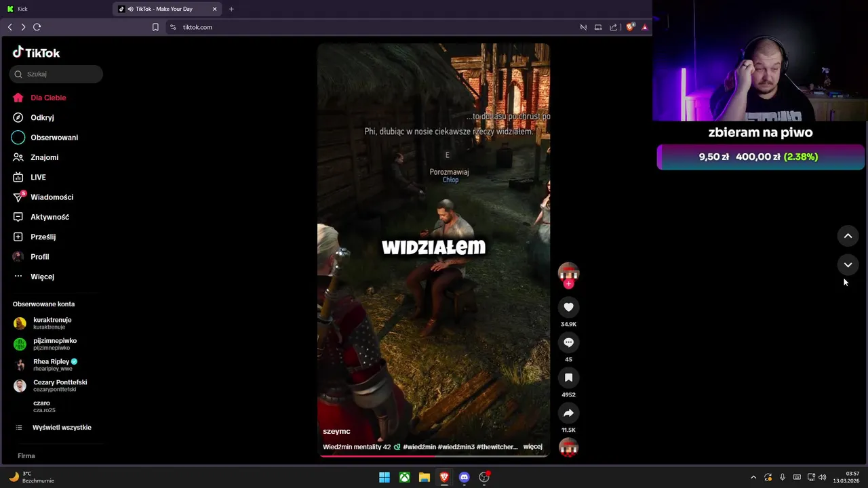The width and height of the screenshot is (868, 488).
Task: Open Brave Rewards triangle icon
Action: tap(644, 27)
